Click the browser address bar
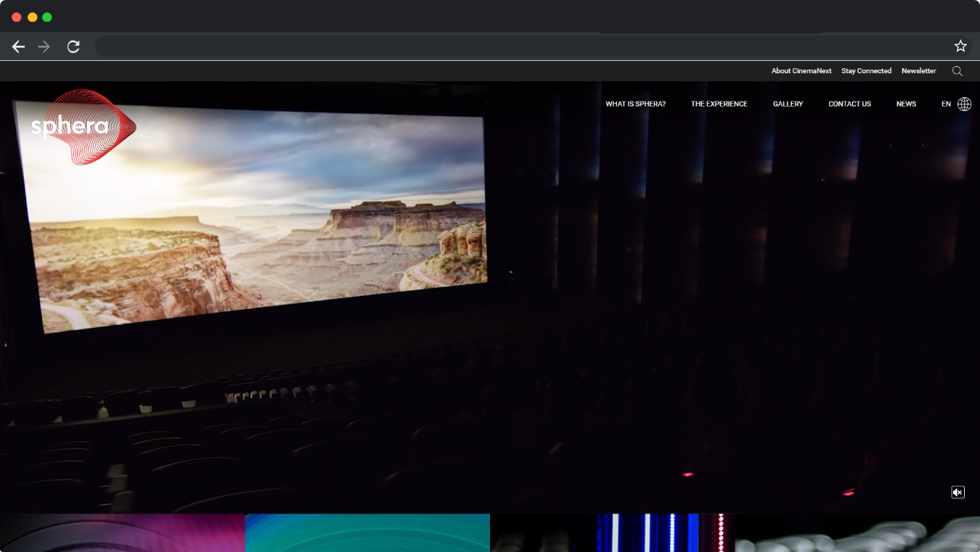 [508, 46]
